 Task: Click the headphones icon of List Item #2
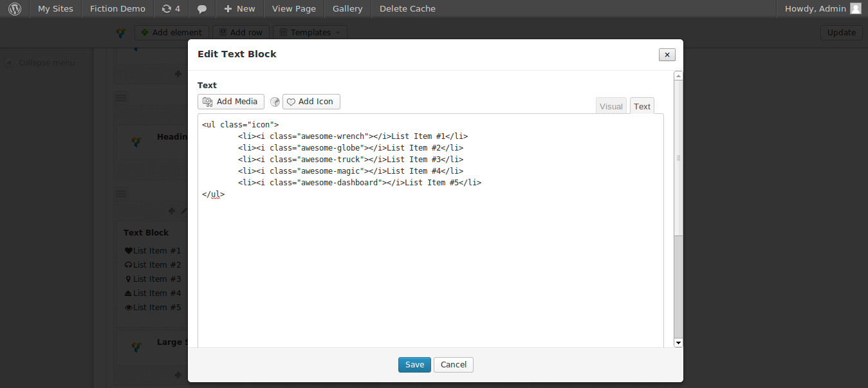coord(128,265)
